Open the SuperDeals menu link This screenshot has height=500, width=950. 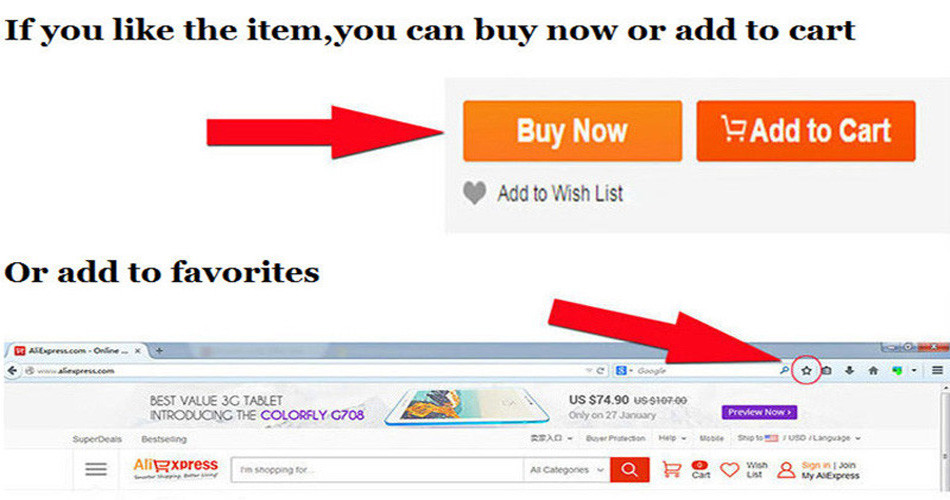[97, 439]
